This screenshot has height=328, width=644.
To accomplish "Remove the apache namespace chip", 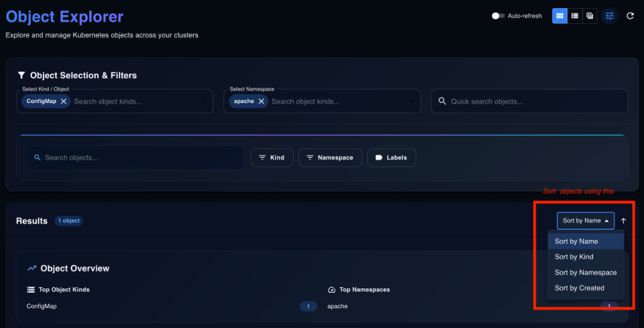I will 262,101.
